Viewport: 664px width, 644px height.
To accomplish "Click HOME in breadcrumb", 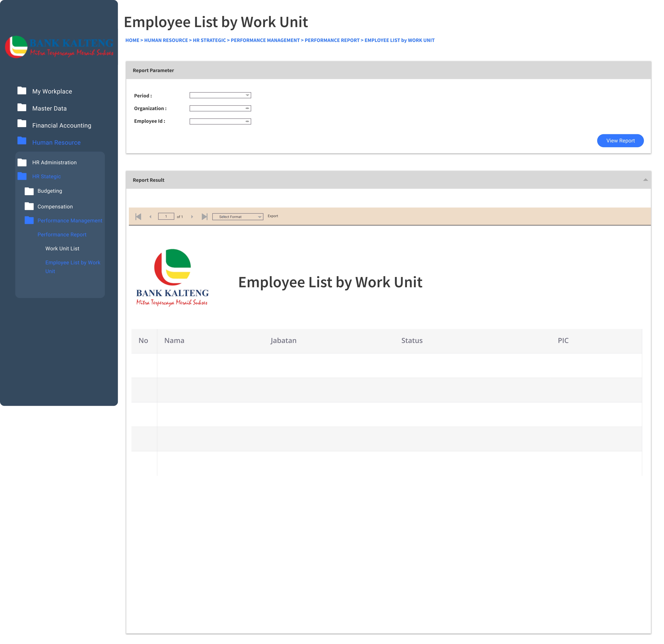I will 132,40.
